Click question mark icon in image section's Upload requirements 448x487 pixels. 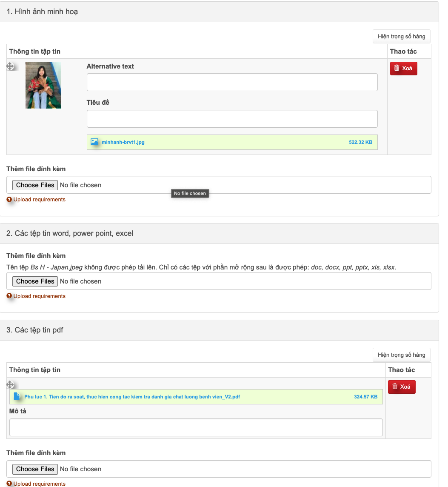(x=9, y=200)
